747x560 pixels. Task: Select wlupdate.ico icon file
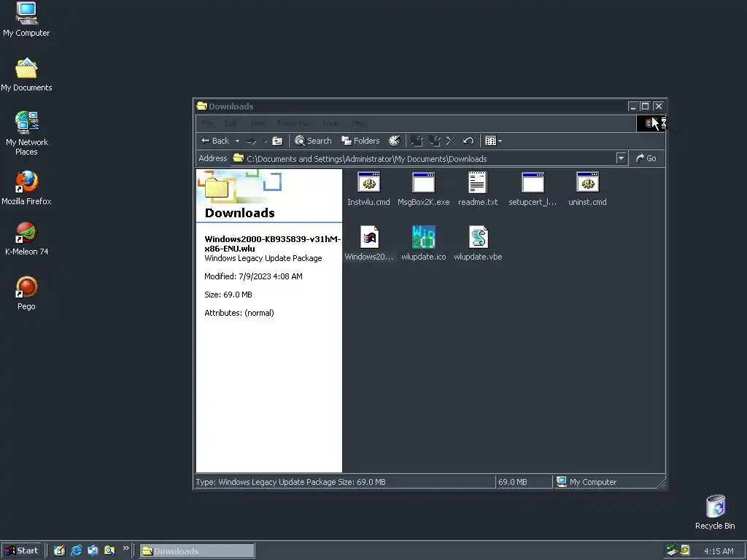point(423,244)
